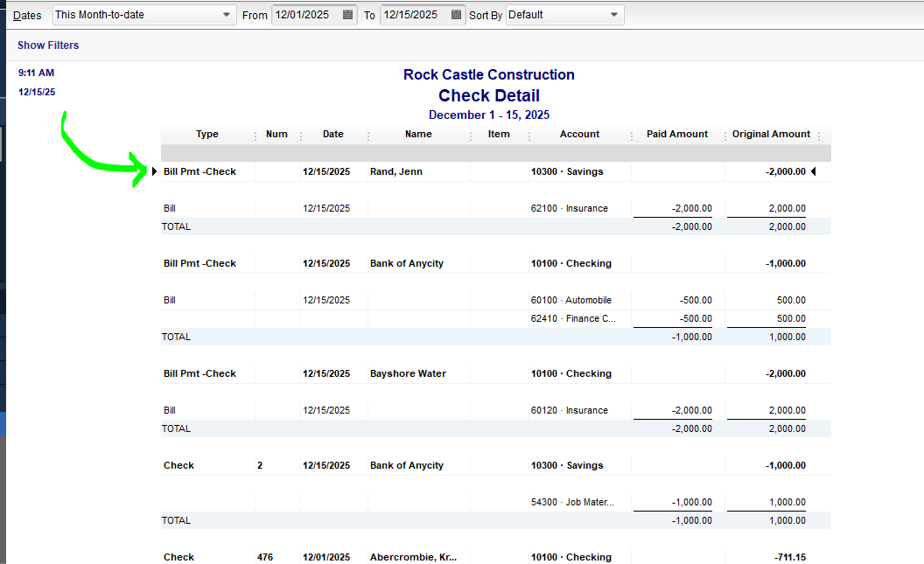Click the left row marker arrow beside Rand, Jenn row
Viewport: 924px width, 564px height.
point(155,172)
